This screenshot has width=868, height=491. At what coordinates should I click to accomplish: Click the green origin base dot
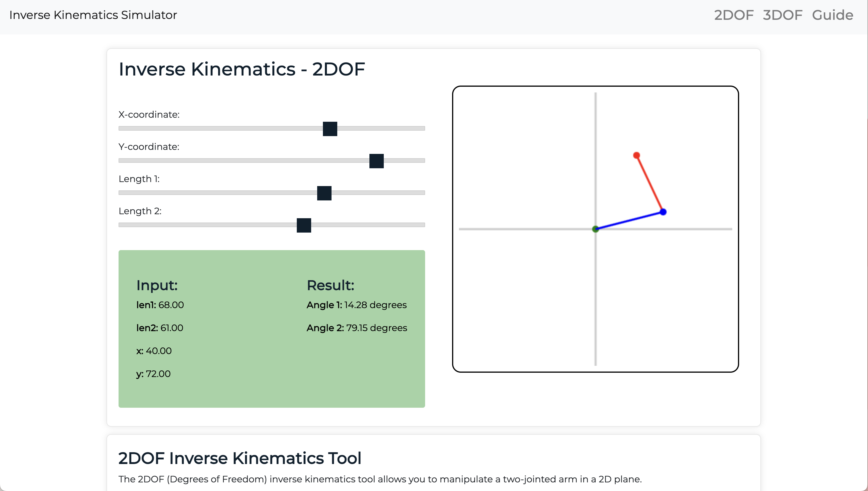(x=595, y=229)
